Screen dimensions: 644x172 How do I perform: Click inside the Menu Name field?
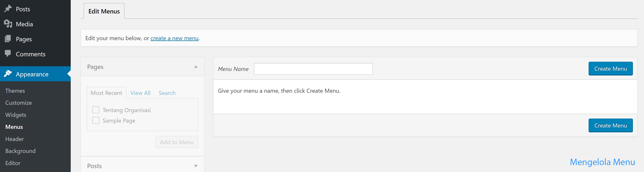tap(313, 69)
